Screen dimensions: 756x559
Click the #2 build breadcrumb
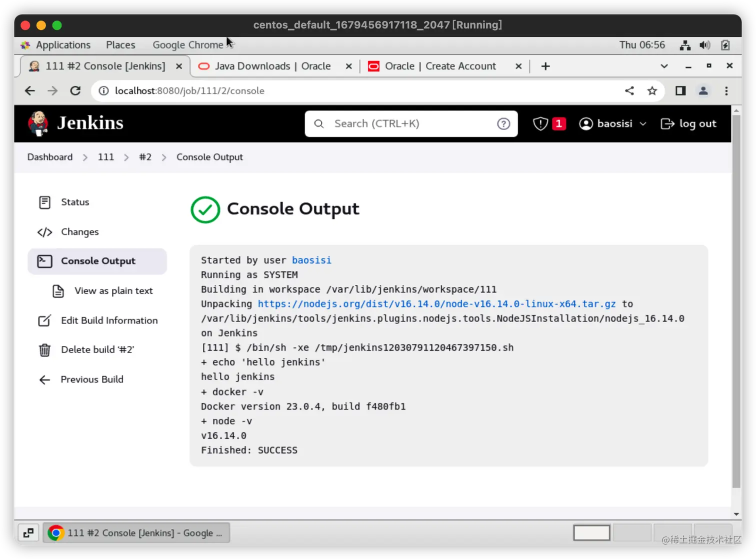(145, 157)
